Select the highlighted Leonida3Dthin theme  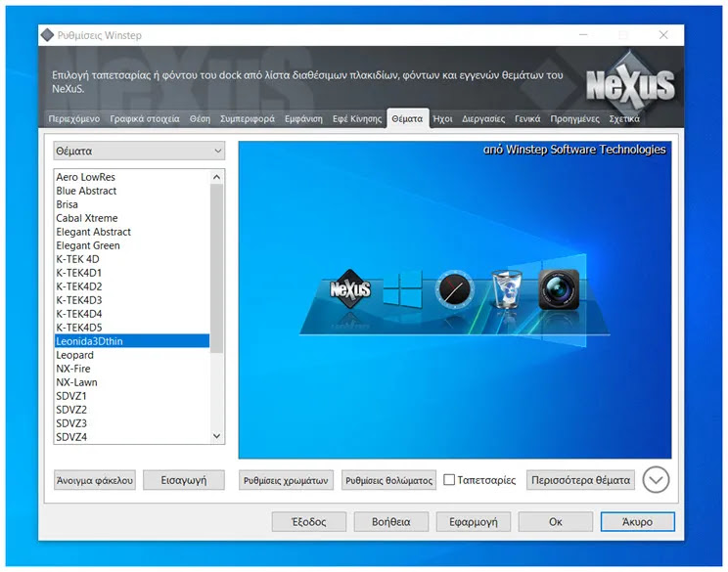132,341
